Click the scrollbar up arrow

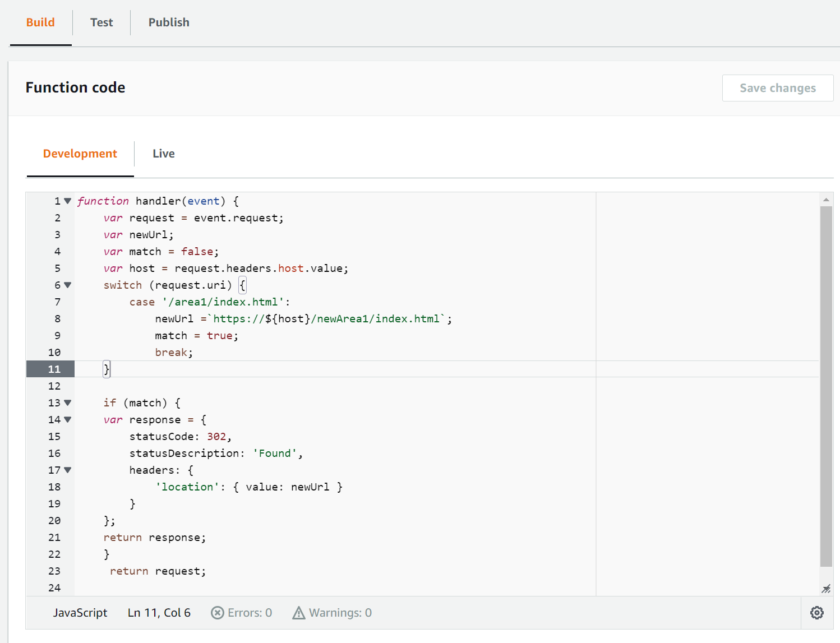pyautogui.click(x=825, y=200)
